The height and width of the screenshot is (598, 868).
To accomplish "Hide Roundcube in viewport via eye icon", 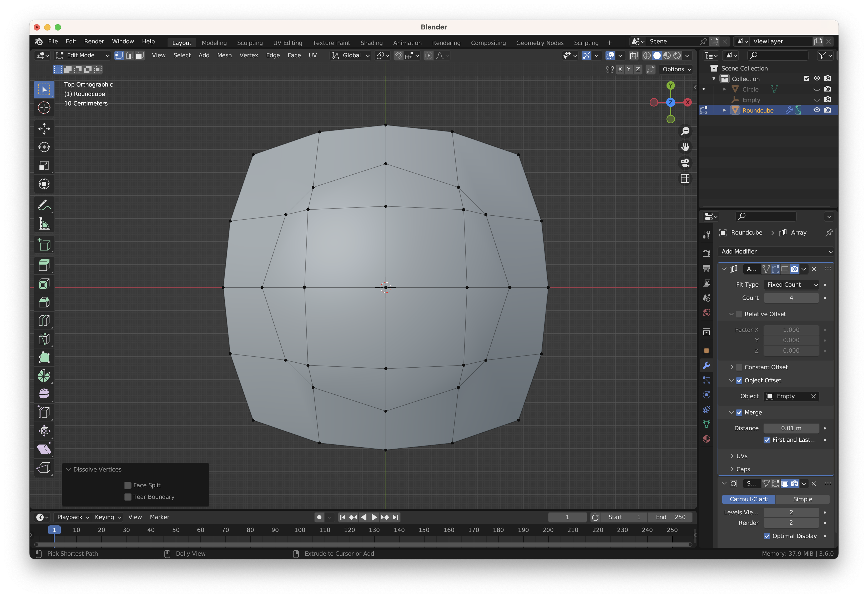I will pos(817,110).
